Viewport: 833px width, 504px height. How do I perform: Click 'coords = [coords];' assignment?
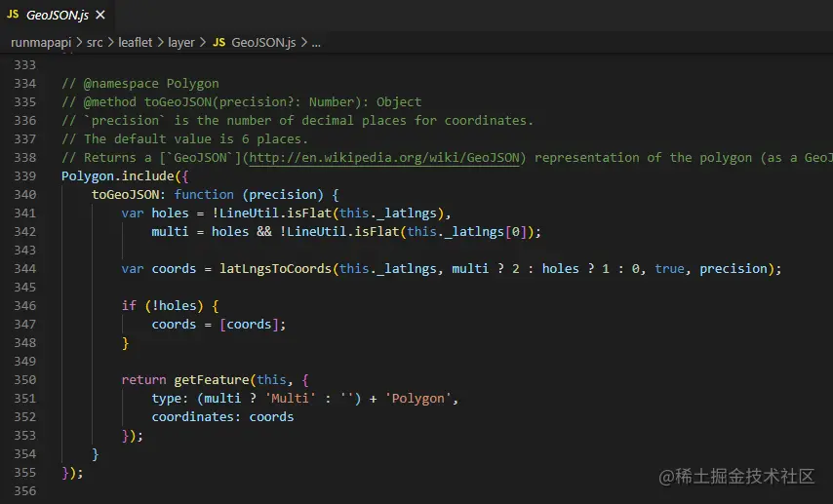[218, 325]
